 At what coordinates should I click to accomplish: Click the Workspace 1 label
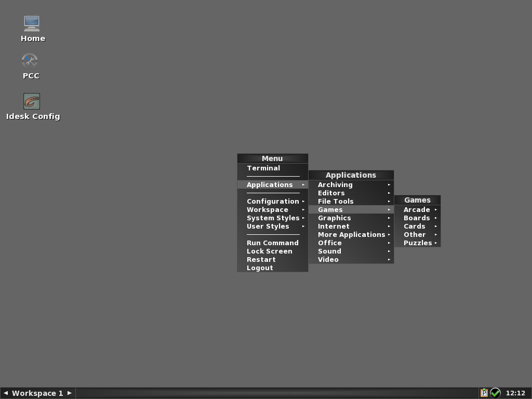[x=37, y=393]
